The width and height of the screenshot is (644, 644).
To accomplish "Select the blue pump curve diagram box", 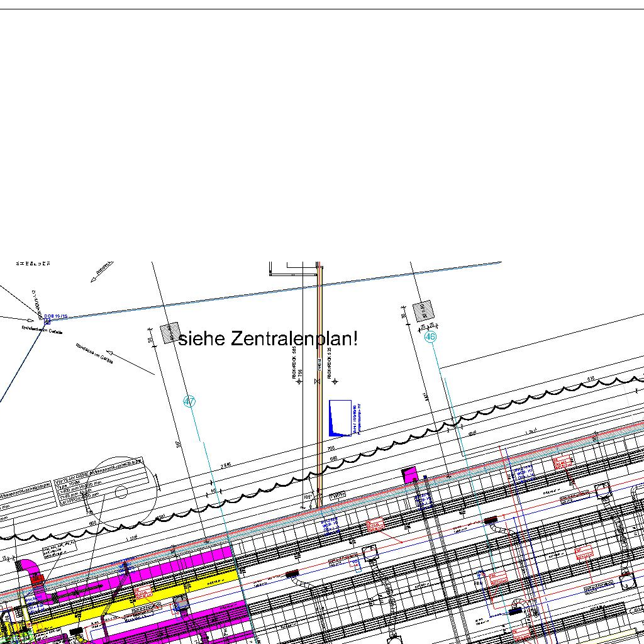I will (x=340, y=418).
